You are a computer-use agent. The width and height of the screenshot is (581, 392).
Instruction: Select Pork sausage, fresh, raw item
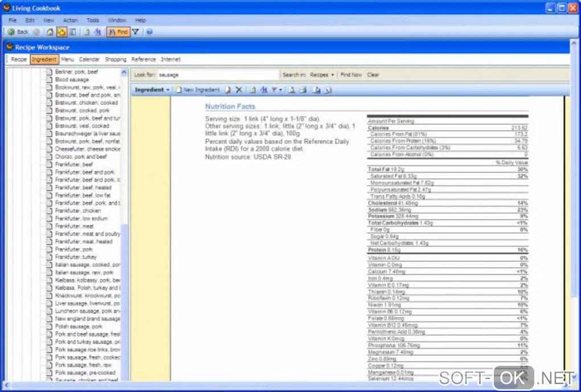click(83, 365)
